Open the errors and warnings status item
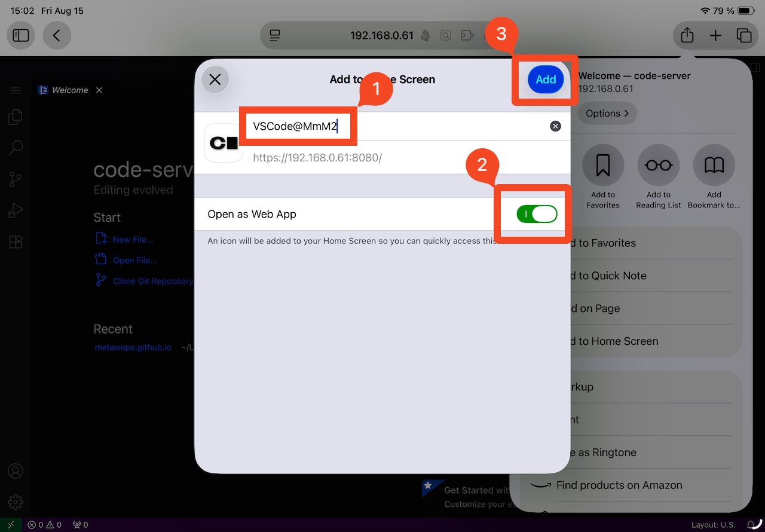The width and height of the screenshot is (765, 532). point(45,525)
